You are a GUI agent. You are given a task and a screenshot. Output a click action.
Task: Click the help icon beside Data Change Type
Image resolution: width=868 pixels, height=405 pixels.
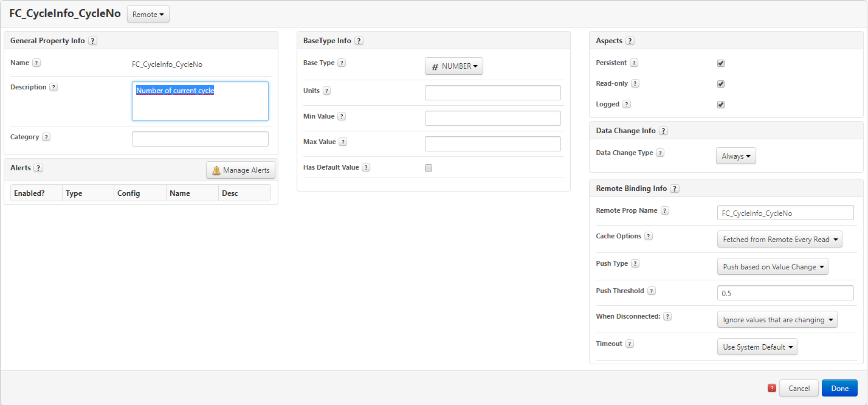point(660,153)
